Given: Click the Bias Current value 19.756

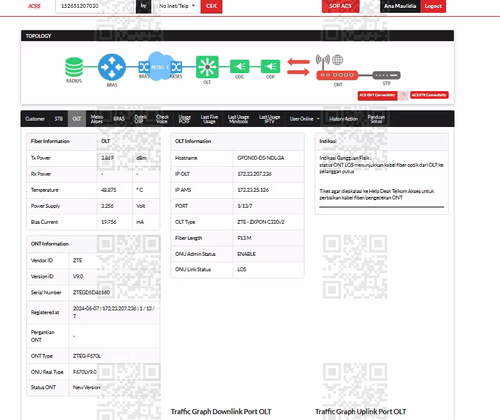Looking at the screenshot, I should pos(109,222).
